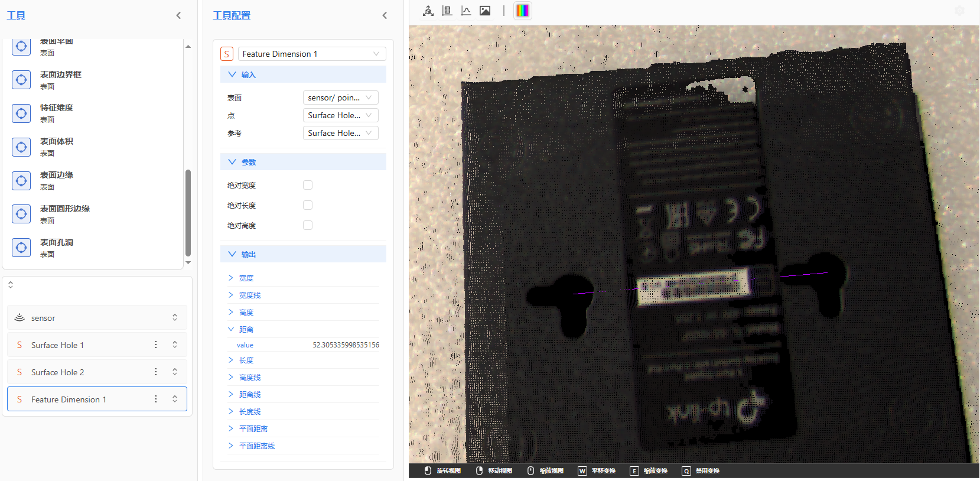Click the Q key 禁用变换 icon
The width and height of the screenshot is (980, 481).
pyautogui.click(x=686, y=471)
